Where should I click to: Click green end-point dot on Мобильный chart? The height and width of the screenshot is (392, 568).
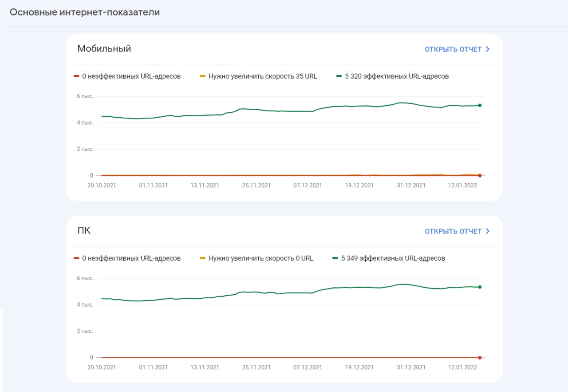click(480, 105)
